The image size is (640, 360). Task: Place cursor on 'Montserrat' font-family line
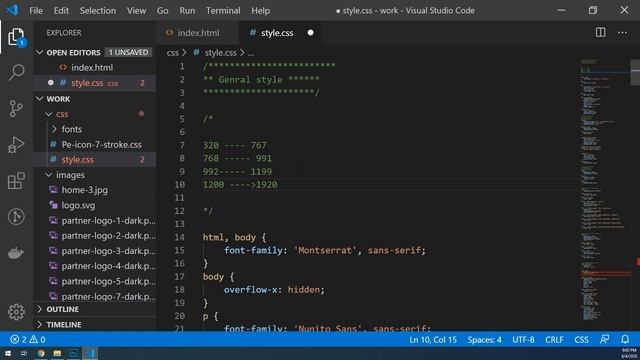click(324, 250)
